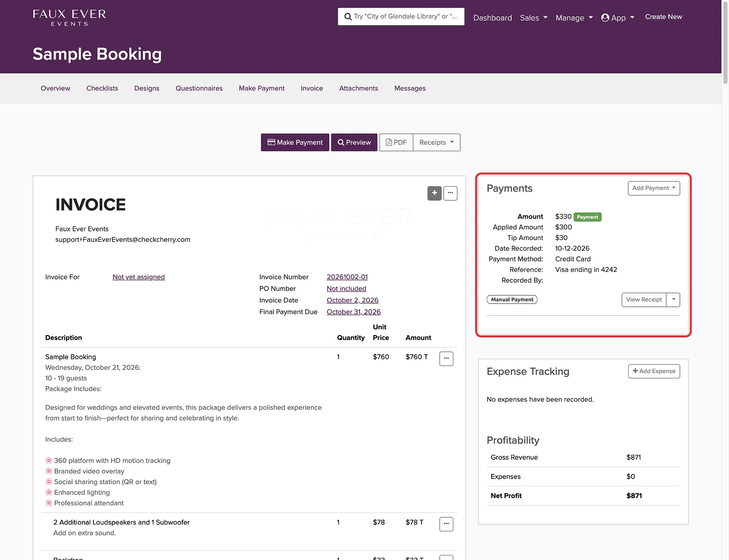Focus the search field

401,16
